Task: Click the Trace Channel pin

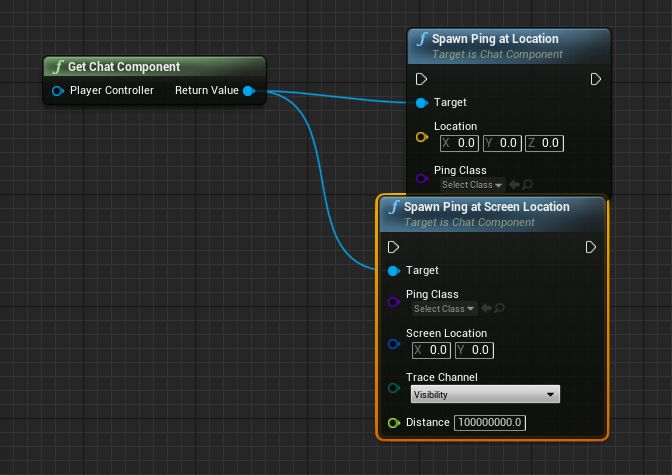Action: click(x=393, y=388)
